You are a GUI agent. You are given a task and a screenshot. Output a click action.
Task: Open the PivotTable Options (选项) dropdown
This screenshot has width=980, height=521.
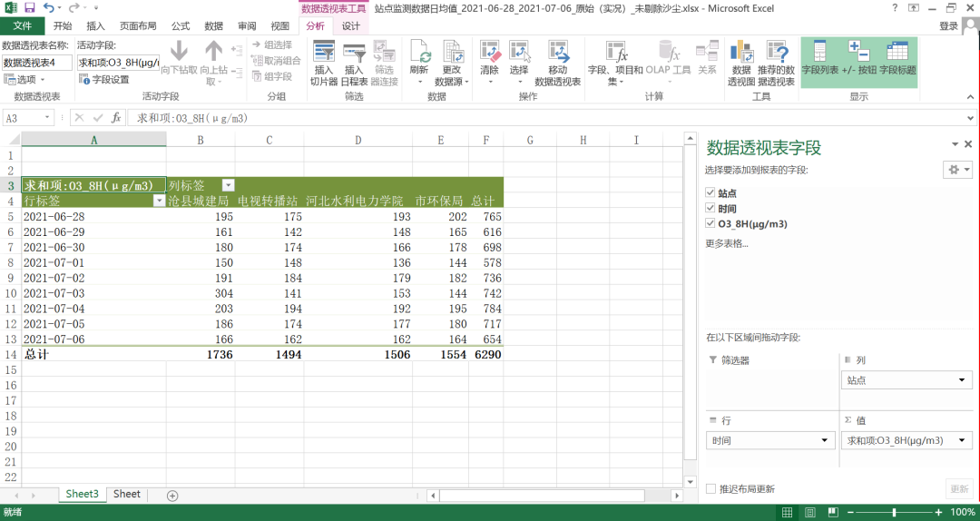25,80
